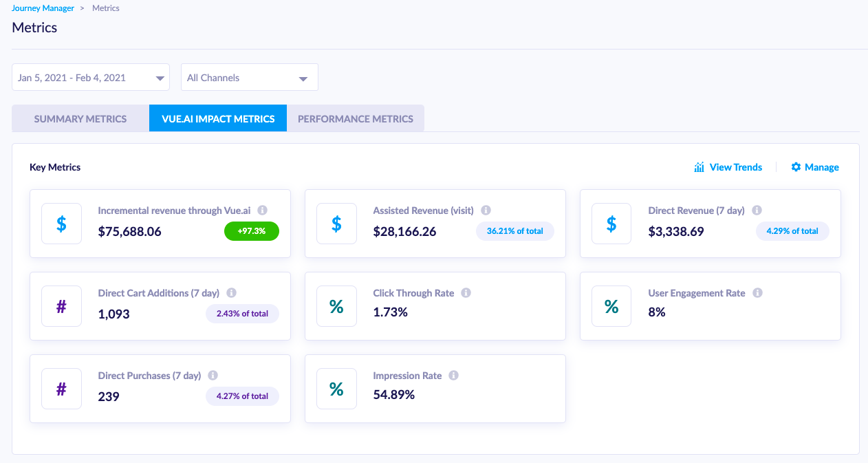Click the Impression Rate label
868x463 pixels.
[x=408, y=376]
